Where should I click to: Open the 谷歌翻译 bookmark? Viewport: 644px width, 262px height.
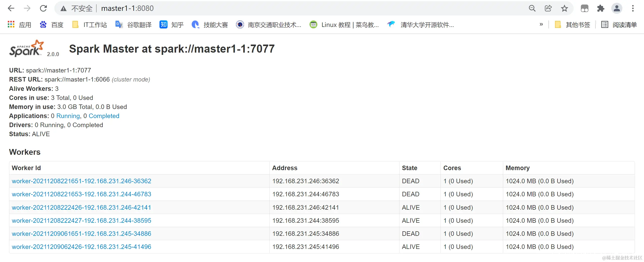pyautogui.click(x=133, y=25)
